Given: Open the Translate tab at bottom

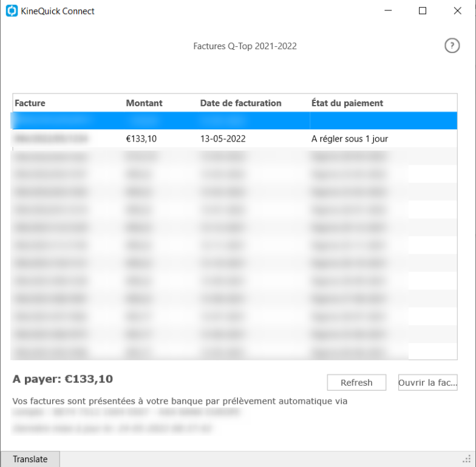Looking at the screenshot, I should click(30, 459).
